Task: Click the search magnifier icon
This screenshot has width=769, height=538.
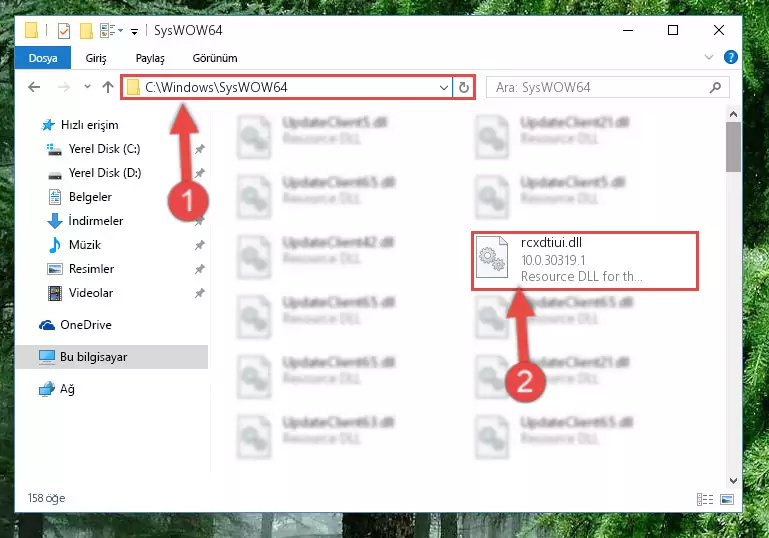Action: pyautogui.click(x=716, y=87)
